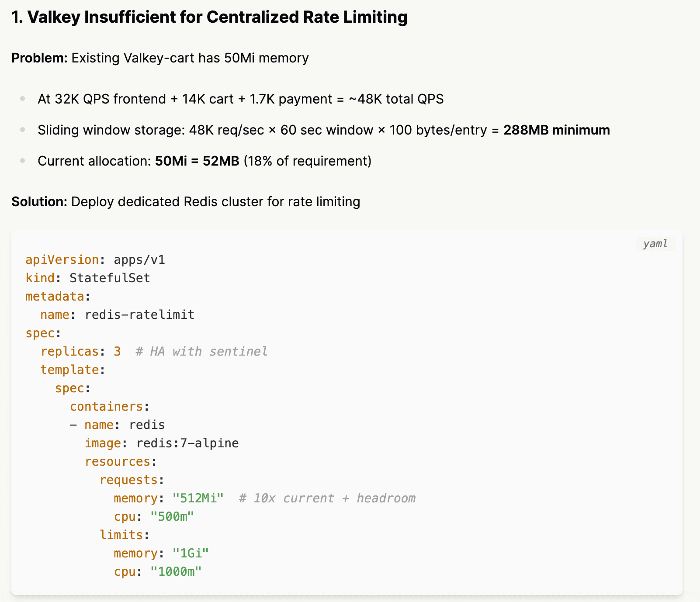This screenshot has width=700, height=602.
Task: Click the "metadata:" key in the code
Action: click(x=58, y=297)
